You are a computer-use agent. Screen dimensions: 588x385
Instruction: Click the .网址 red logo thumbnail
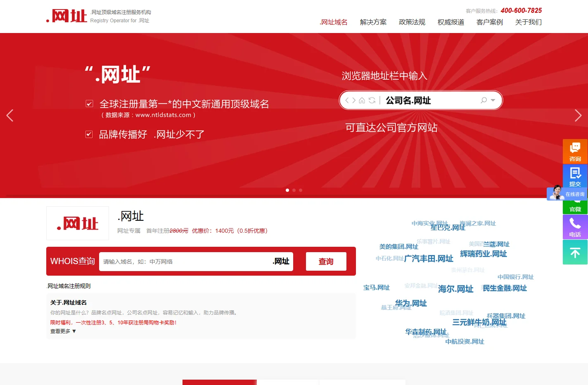(x=78, y=223)
